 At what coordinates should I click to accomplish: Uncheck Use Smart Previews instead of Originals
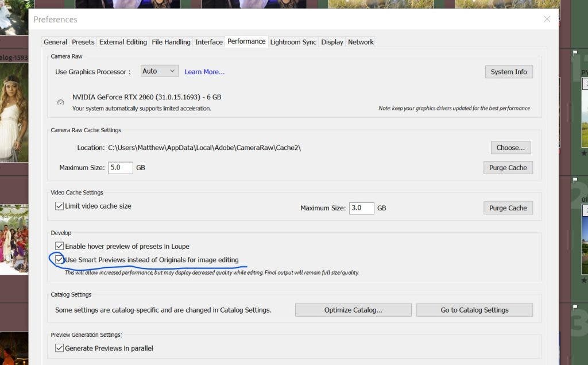pos(59,260)
